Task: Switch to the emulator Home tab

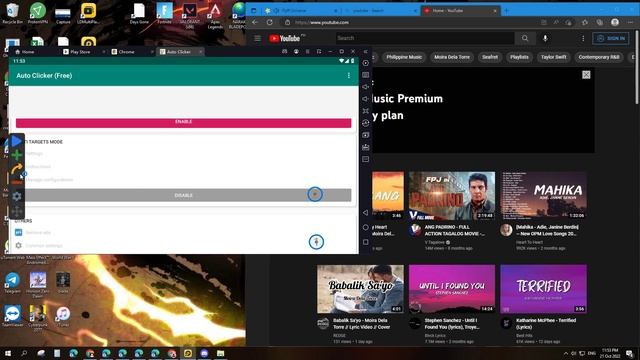Action: click(x=24, y=52)
